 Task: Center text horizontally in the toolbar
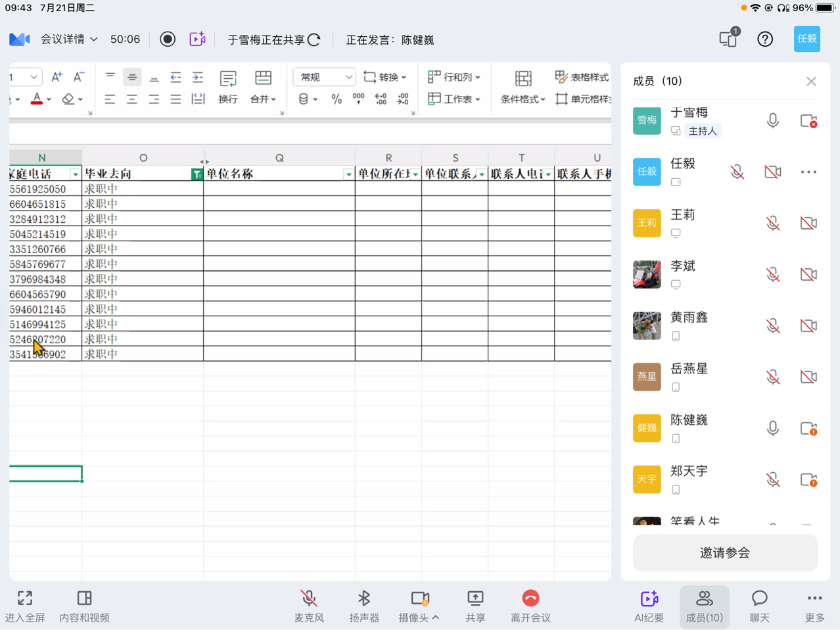[x=132, y=99]
